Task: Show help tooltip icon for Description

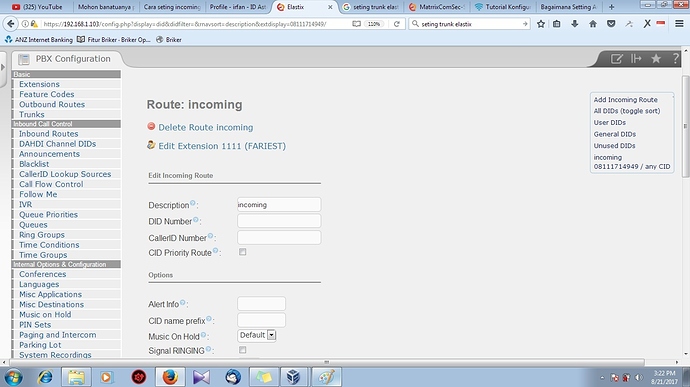Action: pos(192,203)
